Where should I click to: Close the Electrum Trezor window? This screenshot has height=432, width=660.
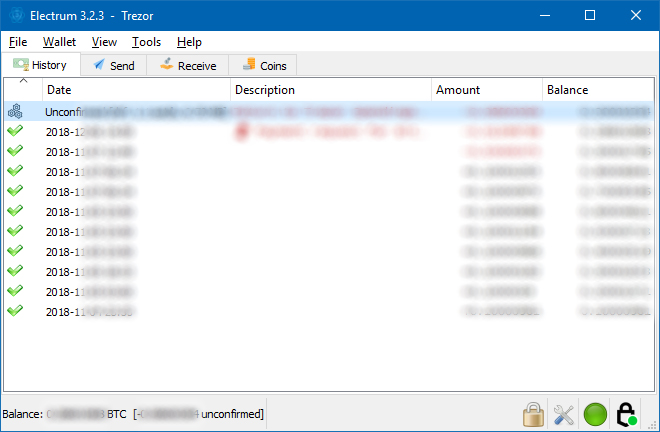[636, 15]
